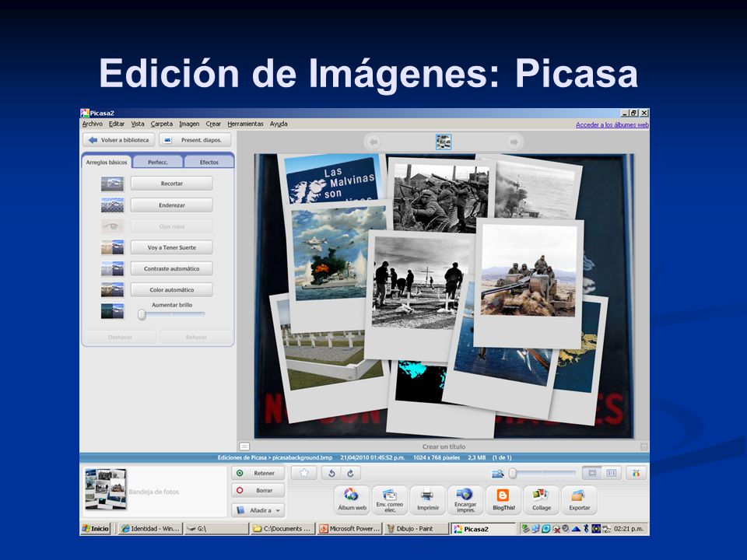Open the Álbum web upload button
Viewport: 747px width, 560px height.
click(x=352, y=499)
